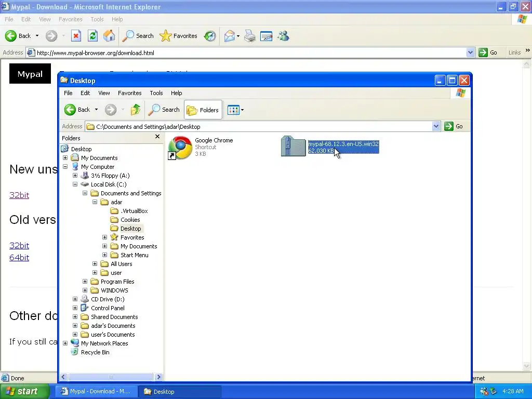Open Tools menu in Internet Explorer
The image size is (532, 399).
tap(97, 19)
